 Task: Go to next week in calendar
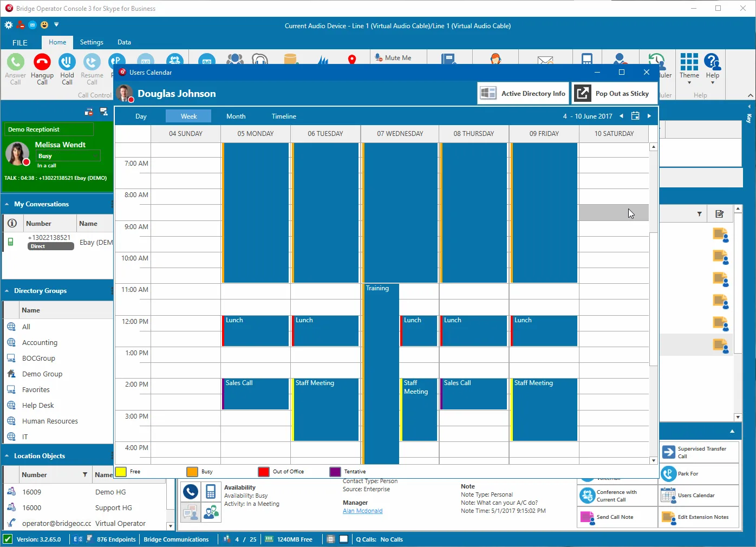tap(649, 116)
